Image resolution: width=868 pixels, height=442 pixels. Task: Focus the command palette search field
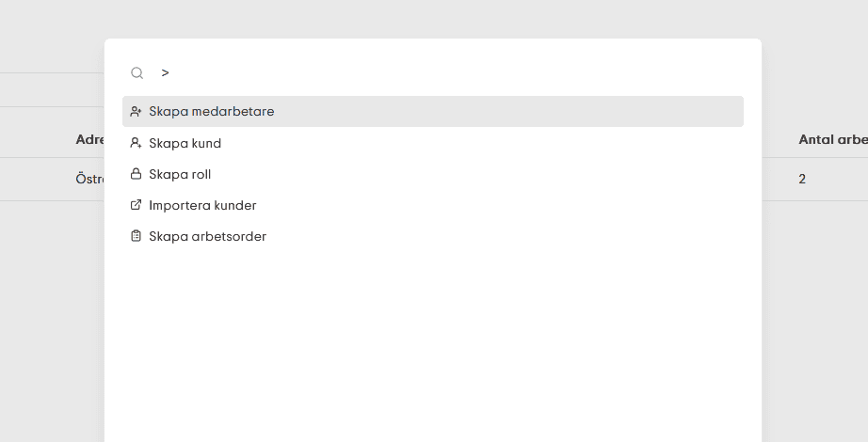click(x=442, y=73)
